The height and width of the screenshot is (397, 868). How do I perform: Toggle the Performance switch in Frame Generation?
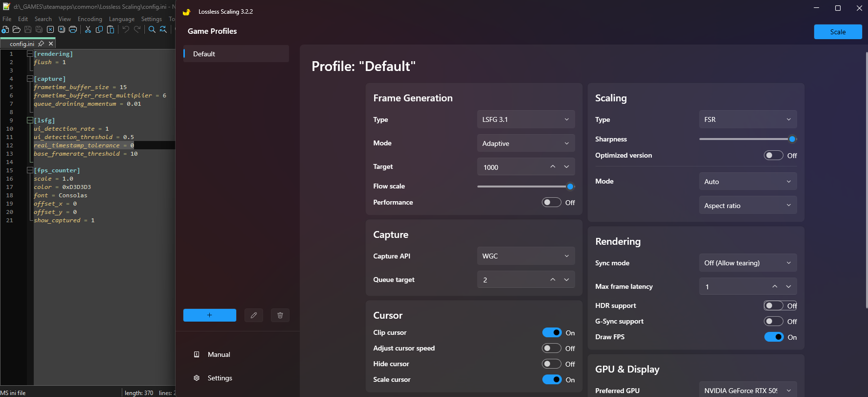coord(552,203)
